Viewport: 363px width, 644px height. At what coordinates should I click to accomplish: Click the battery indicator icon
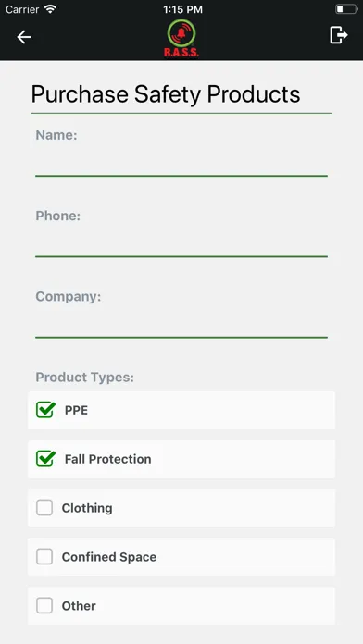[346, 9]
